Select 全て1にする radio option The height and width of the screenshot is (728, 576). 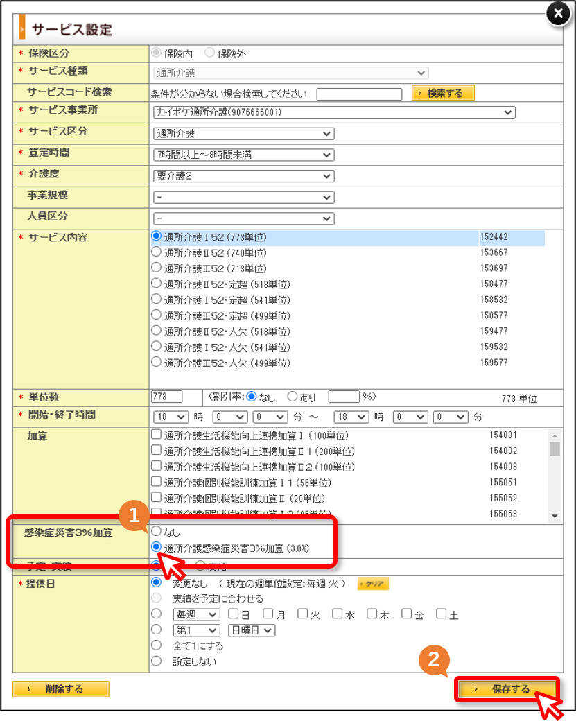tap(157, 645)
